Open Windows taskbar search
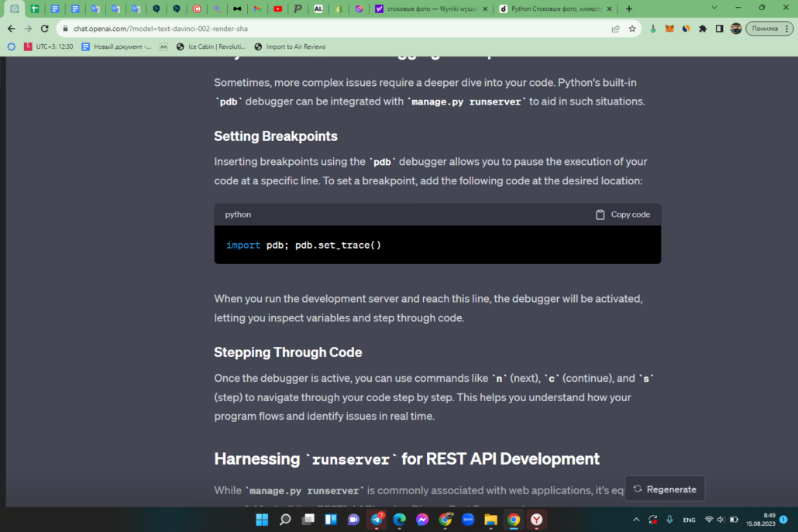The image size is (798, 532). [x=285, y=520]
